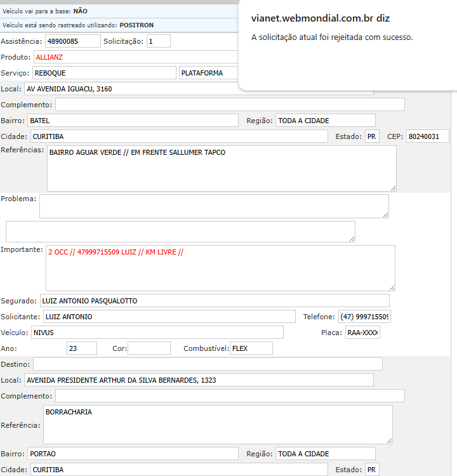457x476 pixels.
Task: Click inside the empty Problema text area
Action: [x=214, y=206]
